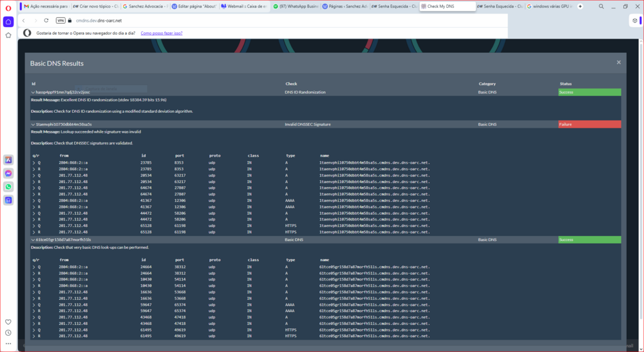This screenshot has width=644, height=352.
Task: Click the browser search magnifier icon
Action: coord(600,6)
